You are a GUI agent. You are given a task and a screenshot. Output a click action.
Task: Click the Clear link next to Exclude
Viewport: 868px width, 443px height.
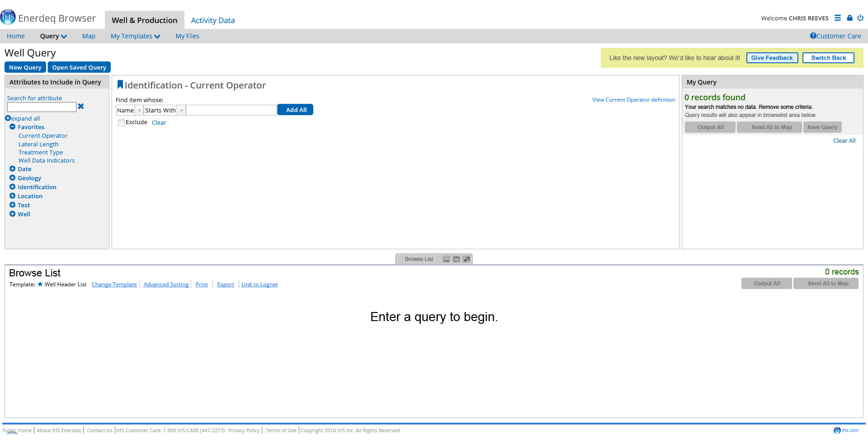tap(159, 122)
